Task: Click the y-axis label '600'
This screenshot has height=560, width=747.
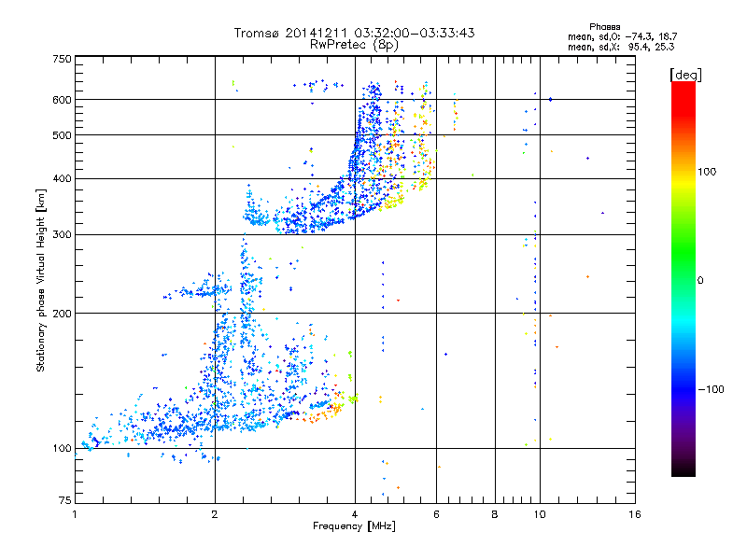Action: [x=62, y=100]
